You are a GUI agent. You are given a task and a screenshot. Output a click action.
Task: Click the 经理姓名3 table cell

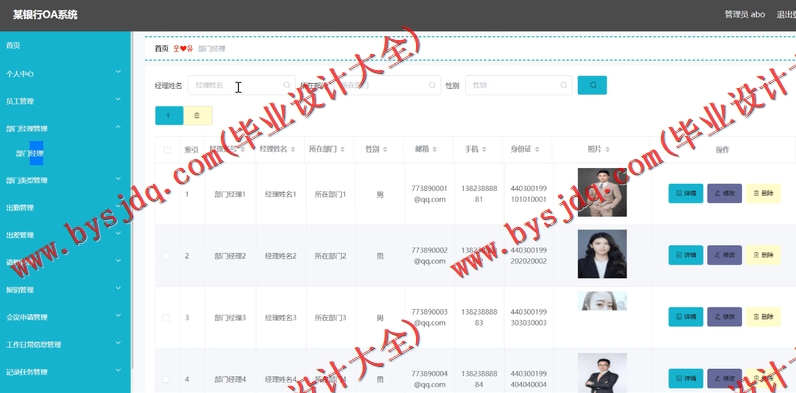click(281, 318)
